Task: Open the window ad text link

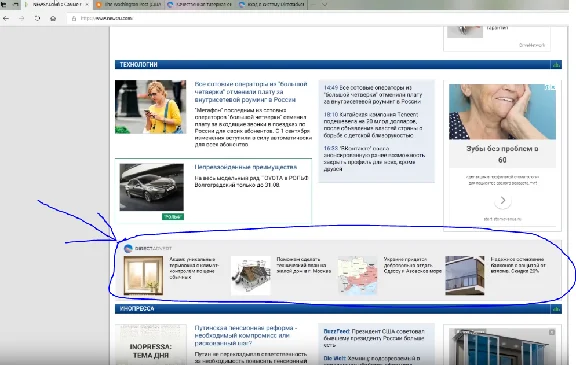Action: (194, 268)
